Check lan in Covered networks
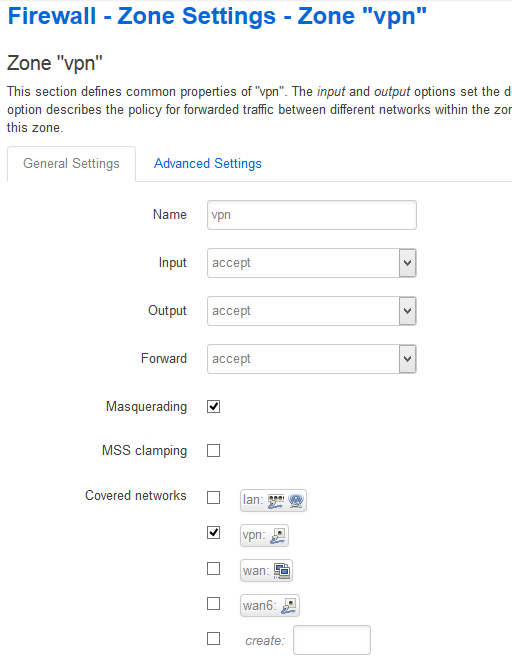 [x=213, y=498]
